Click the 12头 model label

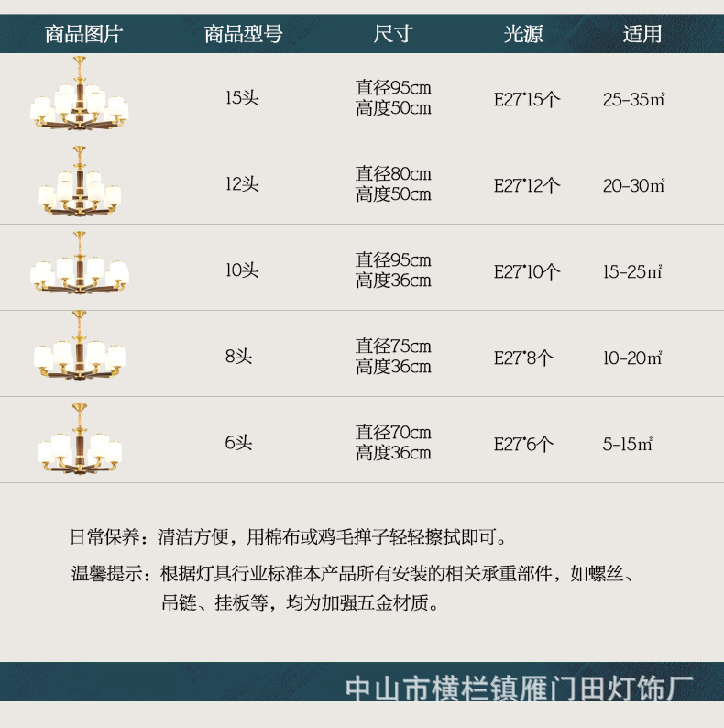point(242,184)
